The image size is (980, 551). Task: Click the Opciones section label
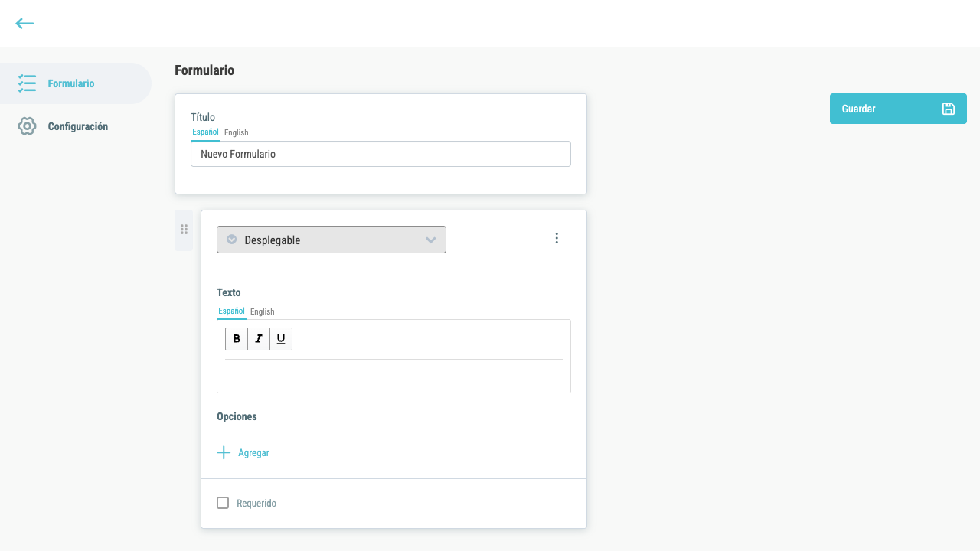[x=237, y=417]
